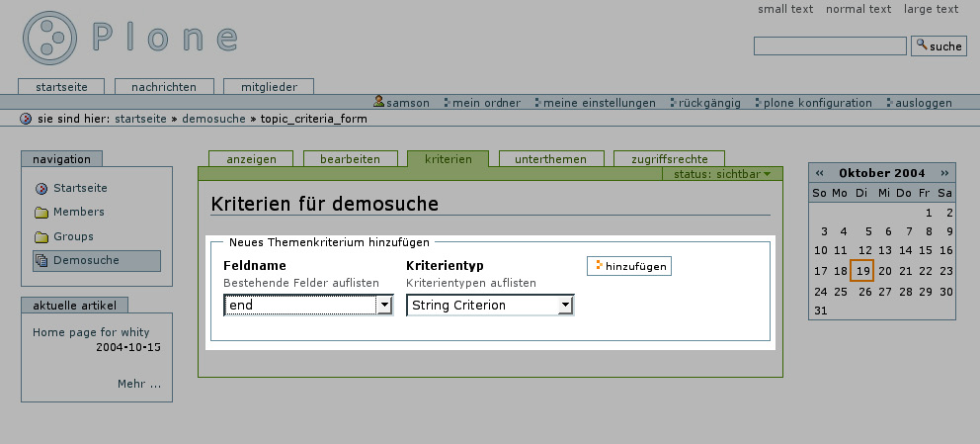Click the Startseite navigation icon

pos(41,188)
